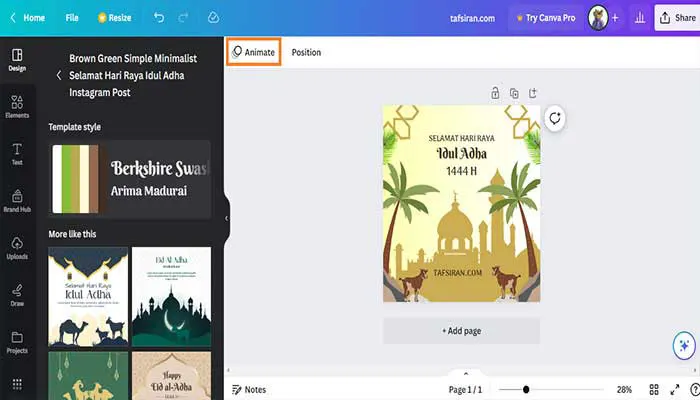The width and height of the screenshot is (700, 400).
Task: Click the Animate button
Action: coord(253,52)
